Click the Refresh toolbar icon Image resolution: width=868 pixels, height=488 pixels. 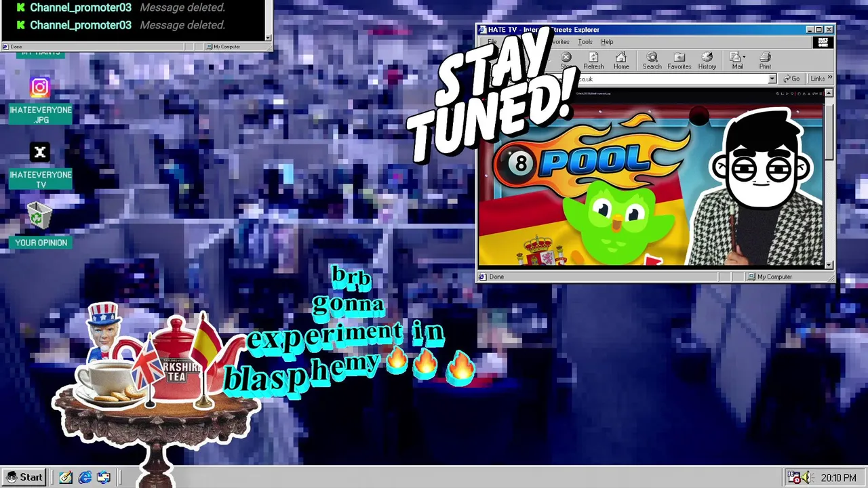coord(593,60)
